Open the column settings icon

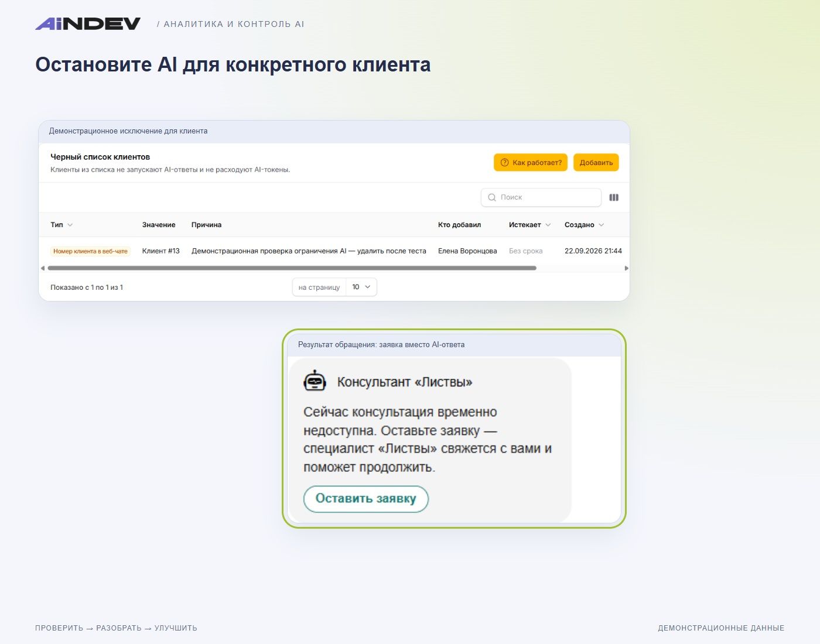point(614,197)
